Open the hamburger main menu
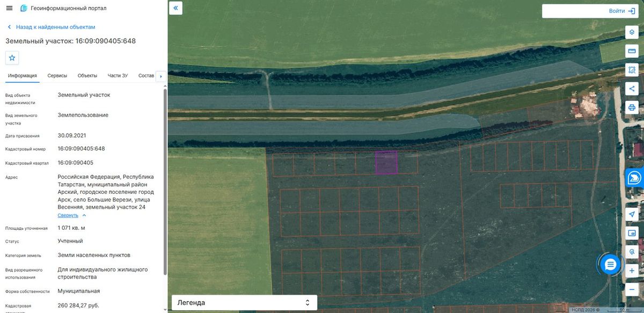Viewport: 644px width, 313px height. click(9, 9)
